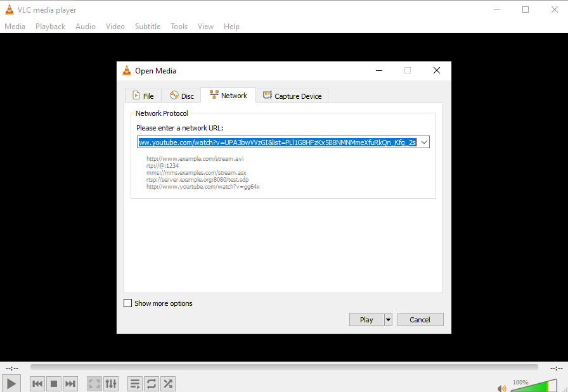
Task: Toggle loop repeat mode icon
Action: (152, 384)
